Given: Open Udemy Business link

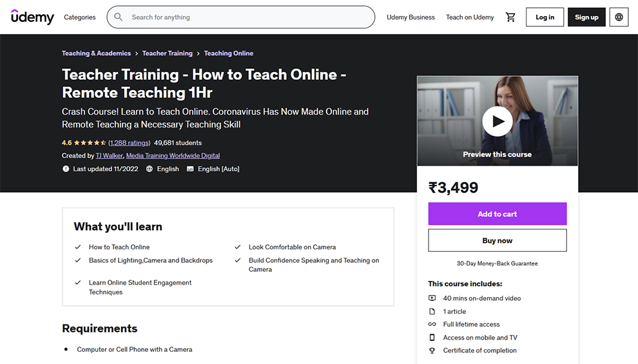Looking at the screenshot, I should [x=411, y=17].
